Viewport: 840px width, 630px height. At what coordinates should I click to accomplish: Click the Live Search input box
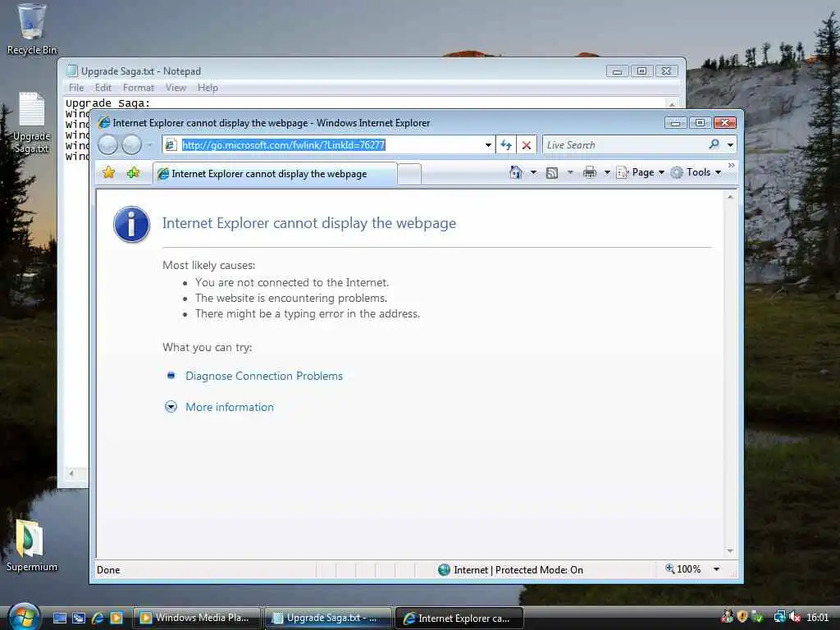[624, 144]
